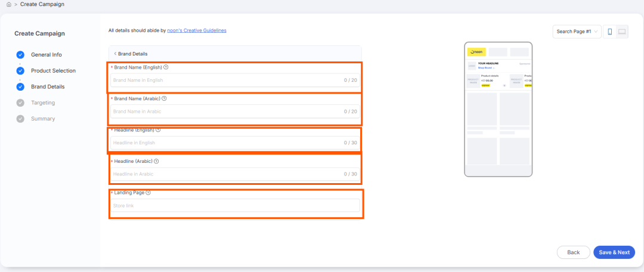Switch preview to desktop view
644x272 pixels.
click(x=622, y=32)
